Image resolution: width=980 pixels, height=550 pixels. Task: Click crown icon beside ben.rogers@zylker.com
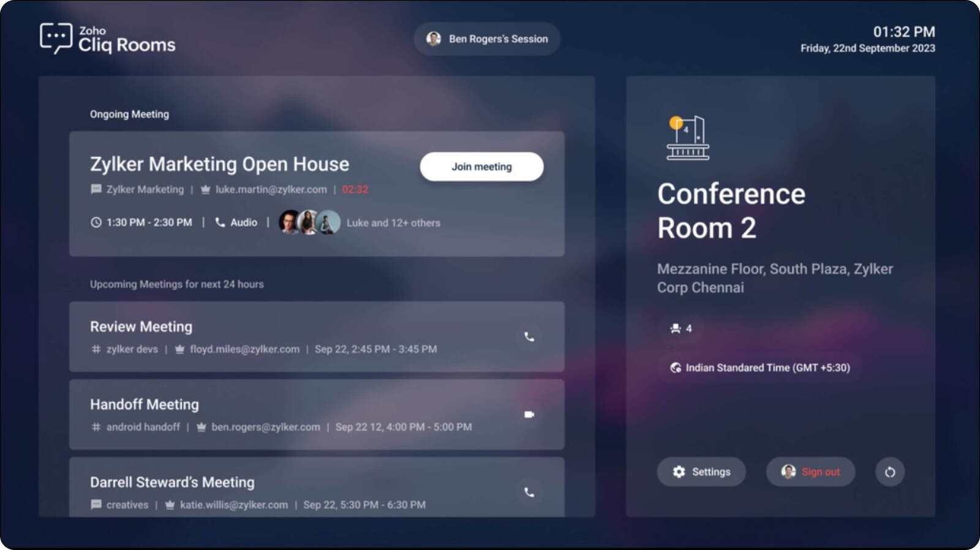pos(202,427)
